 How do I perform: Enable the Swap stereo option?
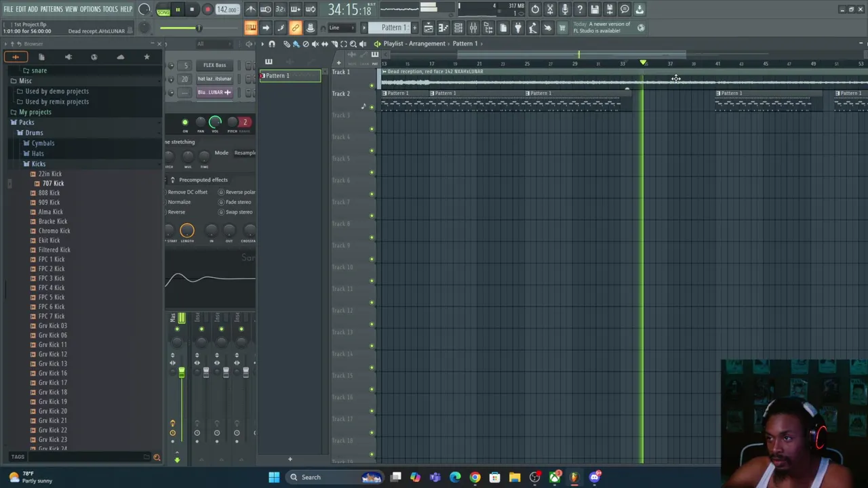click(235, 212)
